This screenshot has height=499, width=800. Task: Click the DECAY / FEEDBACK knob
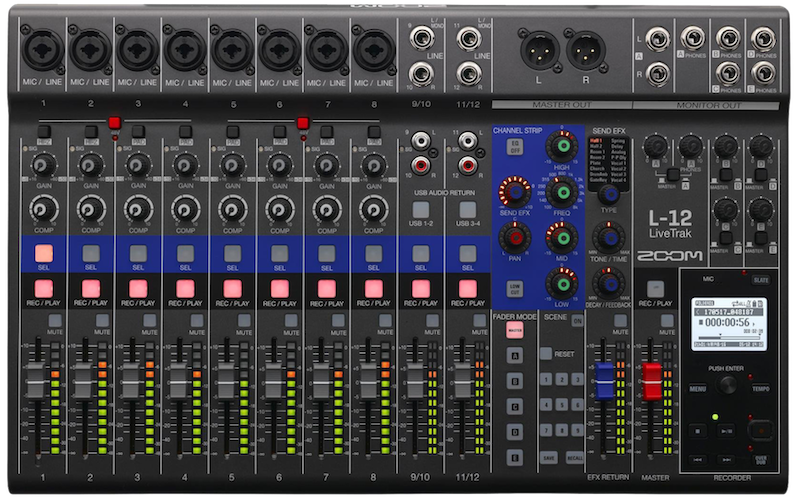click(609, 283)
